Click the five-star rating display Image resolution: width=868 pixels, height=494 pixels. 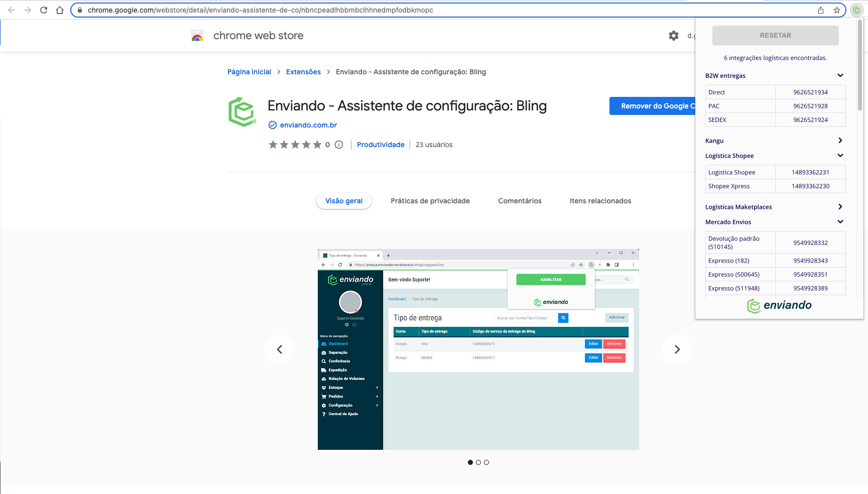pos(295,145)
